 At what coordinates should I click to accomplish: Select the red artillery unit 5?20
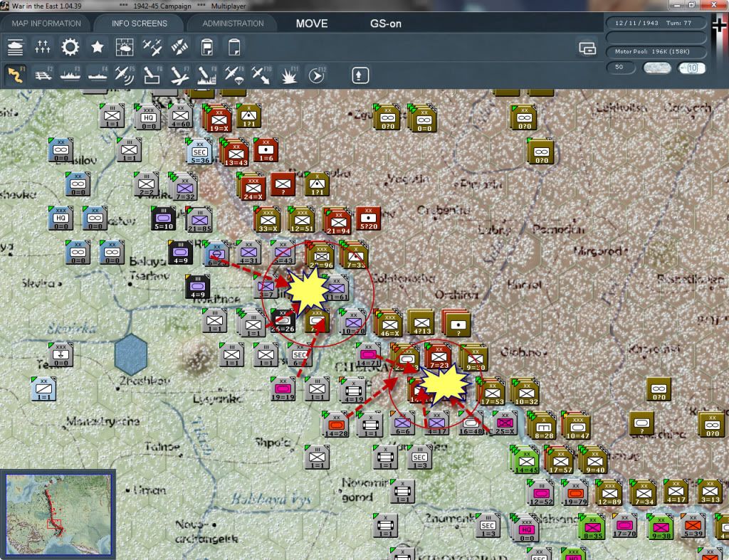tap(368, 218)
